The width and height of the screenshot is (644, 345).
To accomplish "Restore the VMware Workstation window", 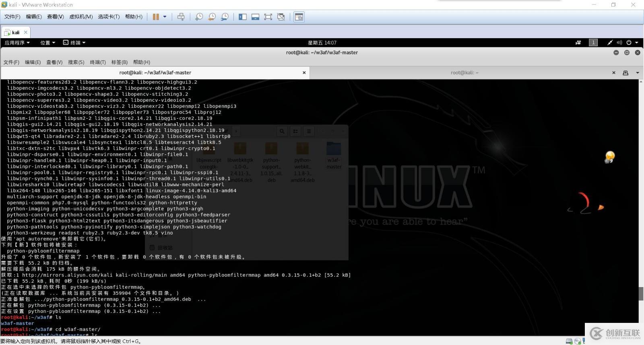I will tap(613, 5).
